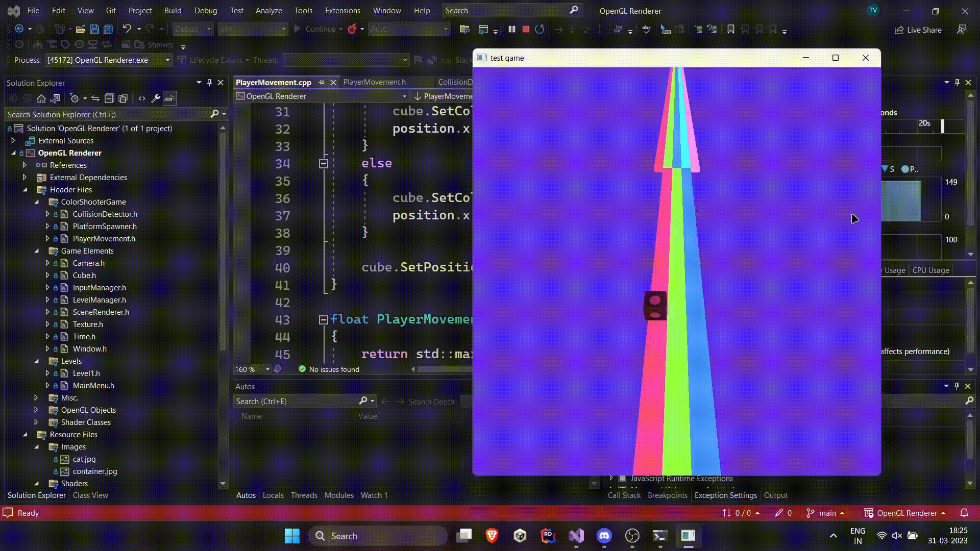The height and width of the screenshot is (551, 980).
Task: Toggle a bookmark with the bookmark toolbar icon
Action: coord(730,29)
